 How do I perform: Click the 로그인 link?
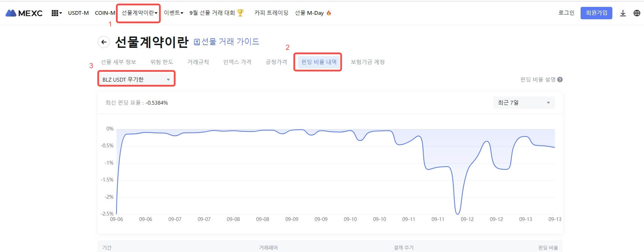pos(566,13)
